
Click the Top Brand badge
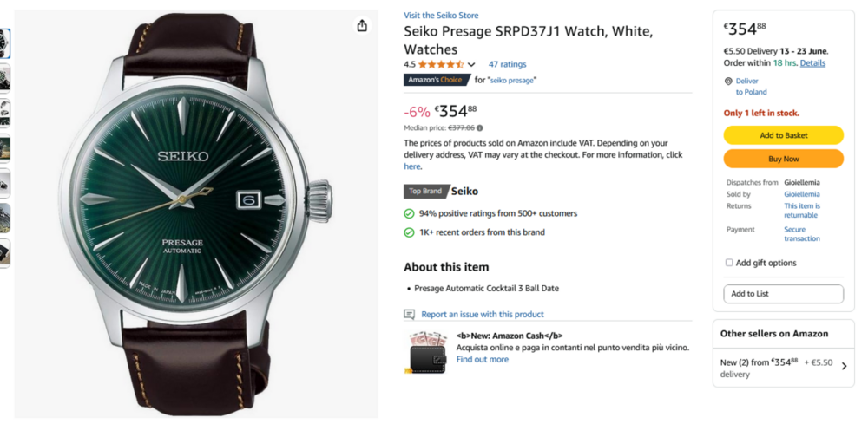[425, 191]
